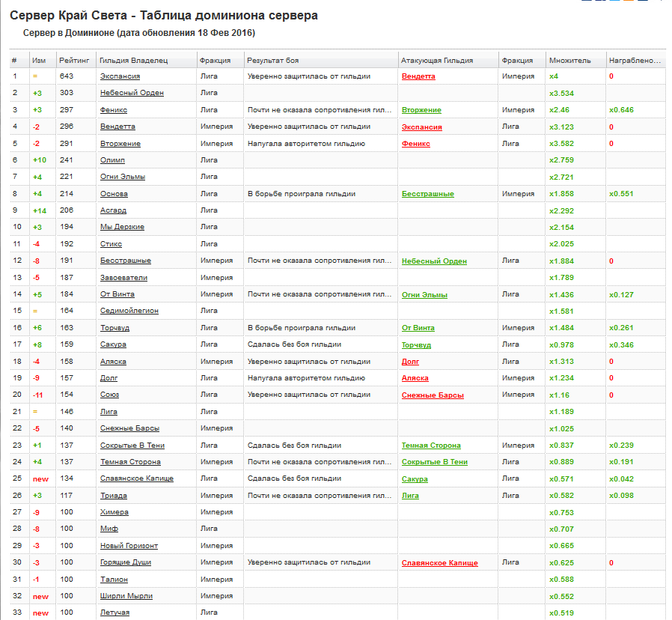Open attacking guild Огни Эльмы link
The height and width of the screenshot is (620, 672).
pyautogui.click(x=424, y=295)
